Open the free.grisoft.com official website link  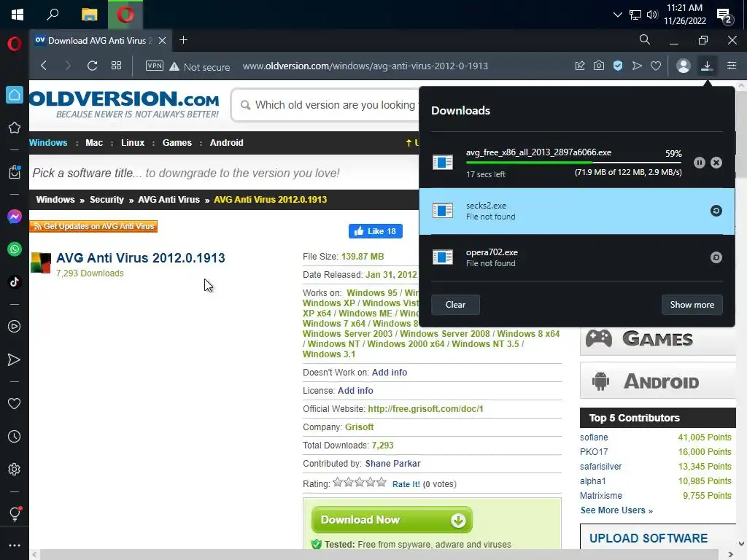pyautogui.click(x=425, y=409)
